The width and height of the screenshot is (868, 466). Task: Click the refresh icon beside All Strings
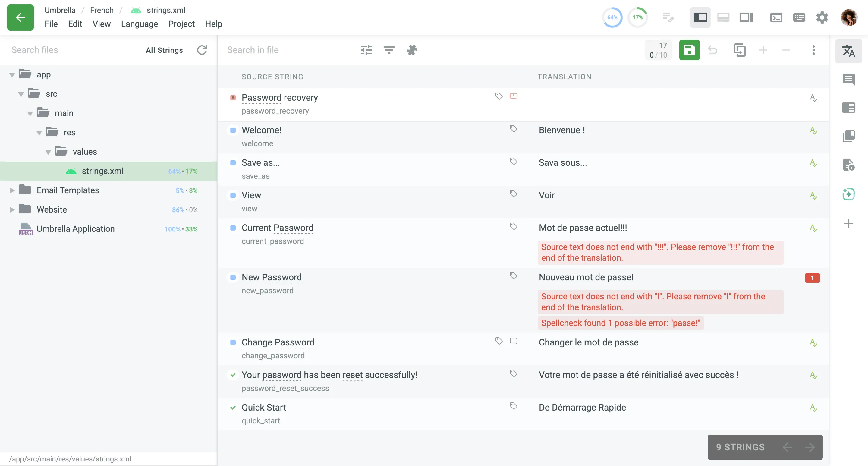(x=202, y=50)
